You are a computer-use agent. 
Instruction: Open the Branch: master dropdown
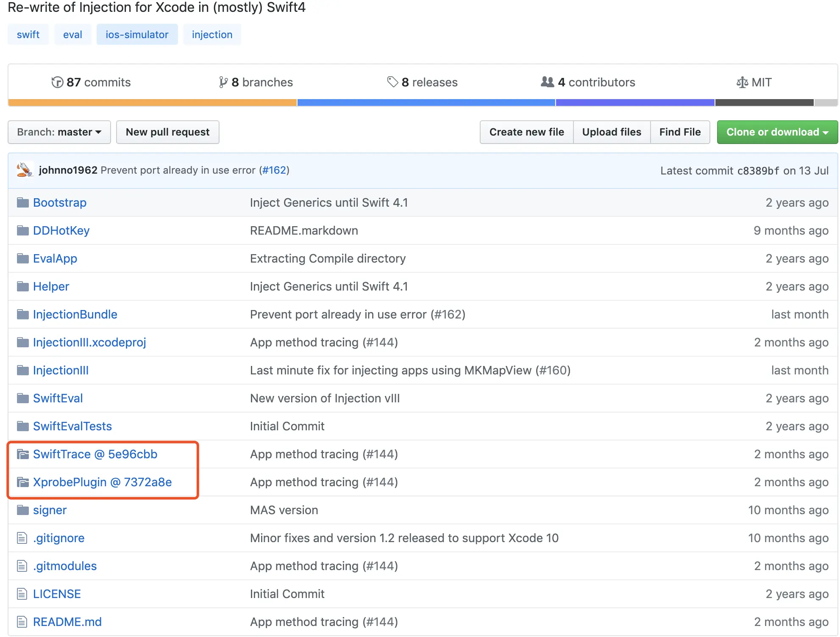[59, 132]
